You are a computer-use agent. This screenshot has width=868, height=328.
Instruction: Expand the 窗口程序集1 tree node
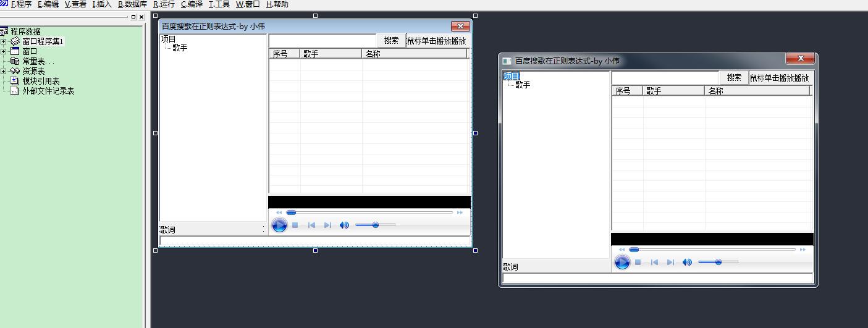[4, 41]
